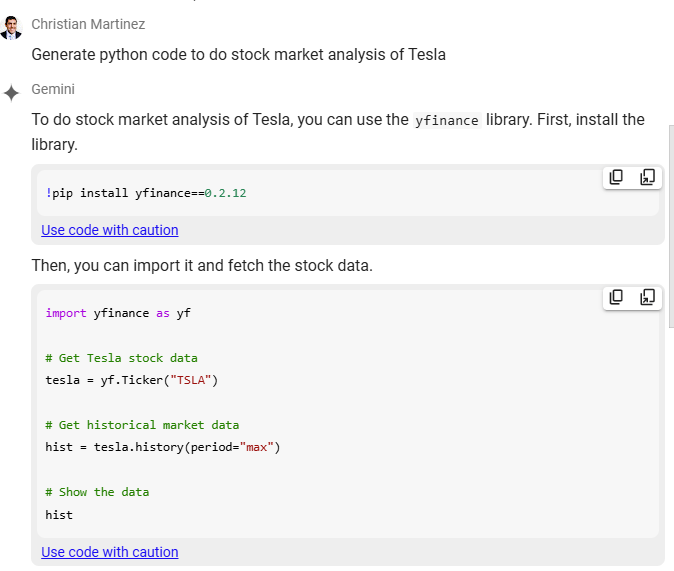This screenshot has width=674, height=571.
Task: Click the tesla.history(period="max") line
Action: [x=163, y=447]
